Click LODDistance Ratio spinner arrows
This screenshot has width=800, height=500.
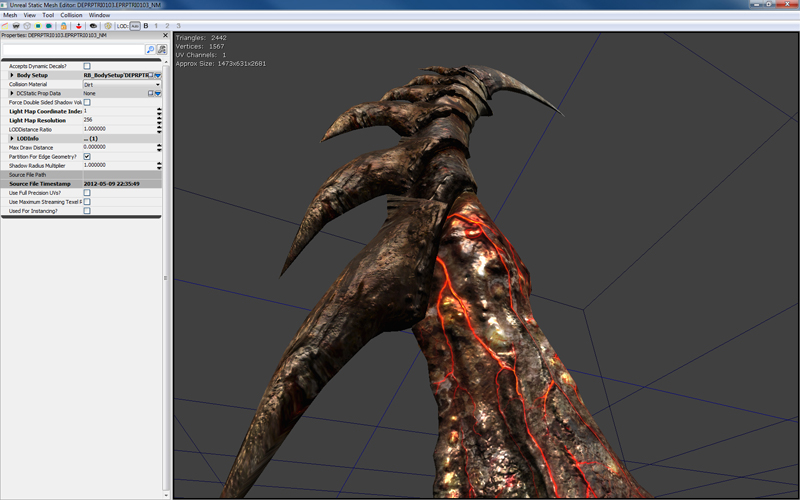159,130
